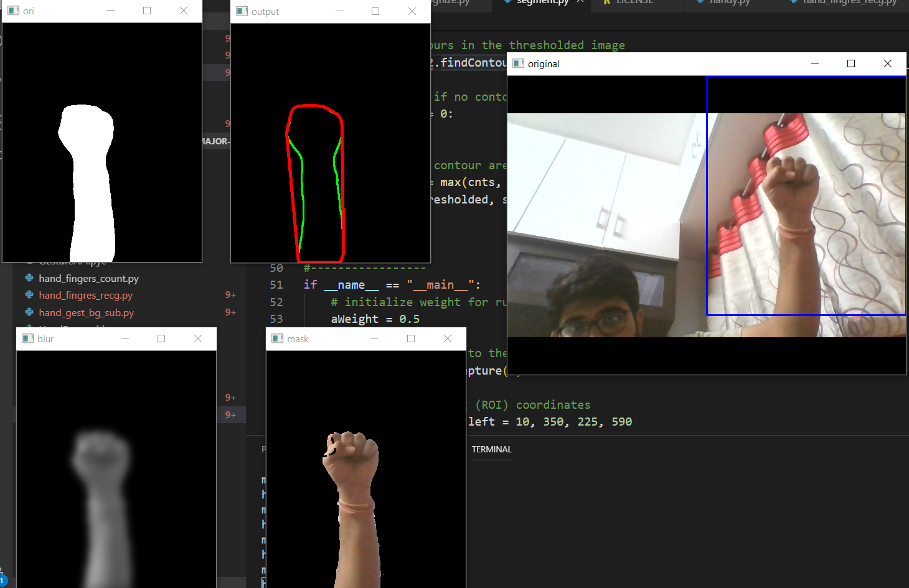
Task: Maximize the output window
Action: click(375, 11)
